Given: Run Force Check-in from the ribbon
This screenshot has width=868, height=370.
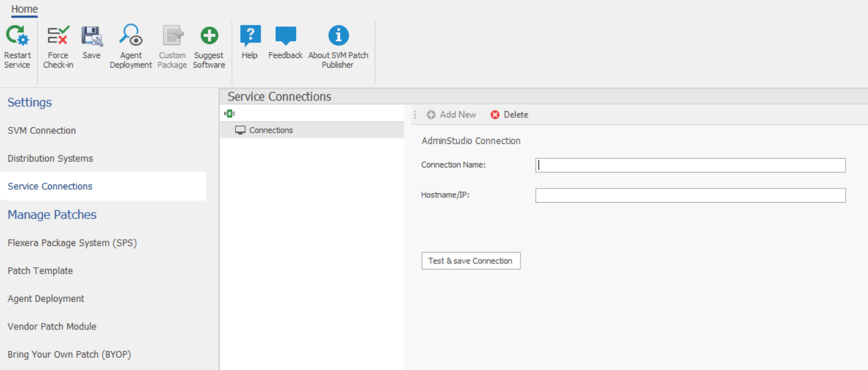Looking at the screenshot, I should coord(58,36).
